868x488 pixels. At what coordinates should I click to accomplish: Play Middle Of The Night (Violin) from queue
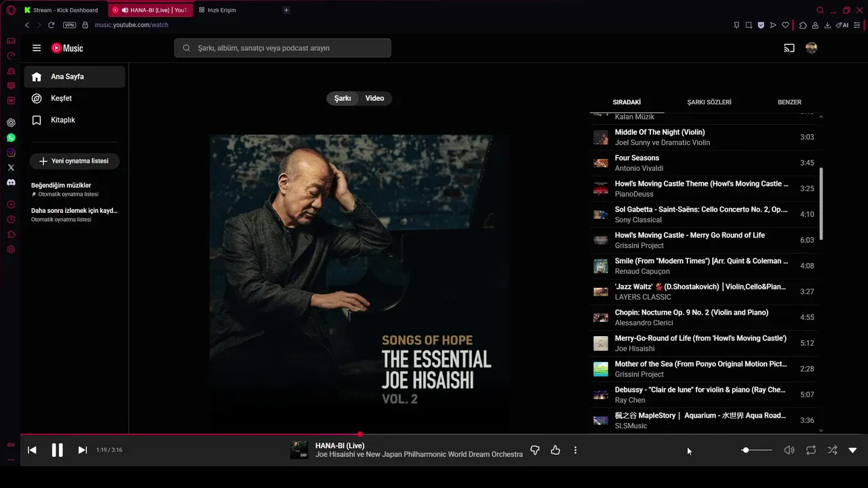pyautogui.click(x=705, y=137)
